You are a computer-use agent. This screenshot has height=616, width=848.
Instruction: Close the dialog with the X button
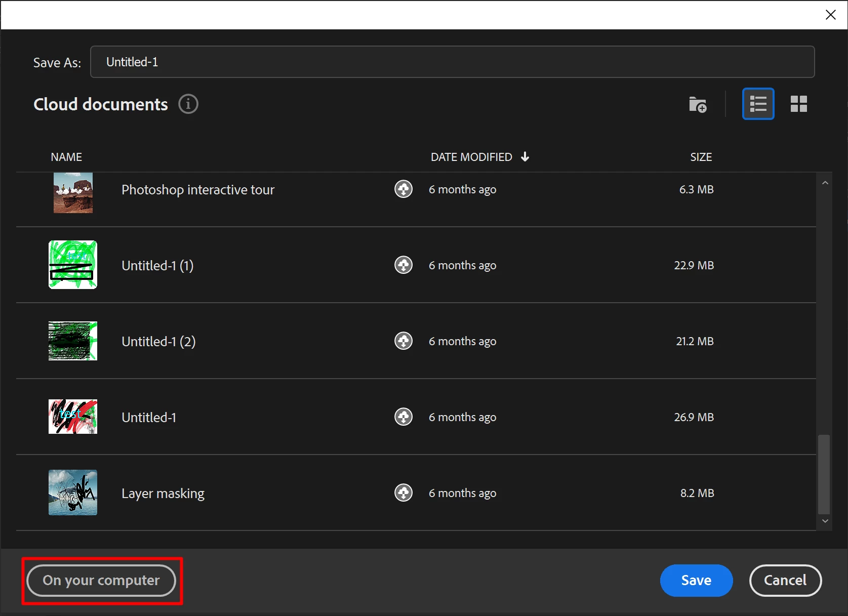[x=831, y=15]
